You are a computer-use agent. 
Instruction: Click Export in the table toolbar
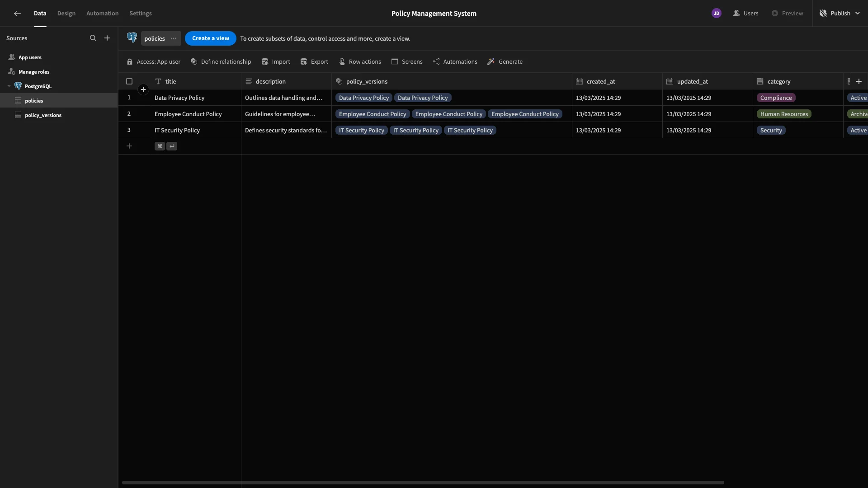click(x=314, y=62)
